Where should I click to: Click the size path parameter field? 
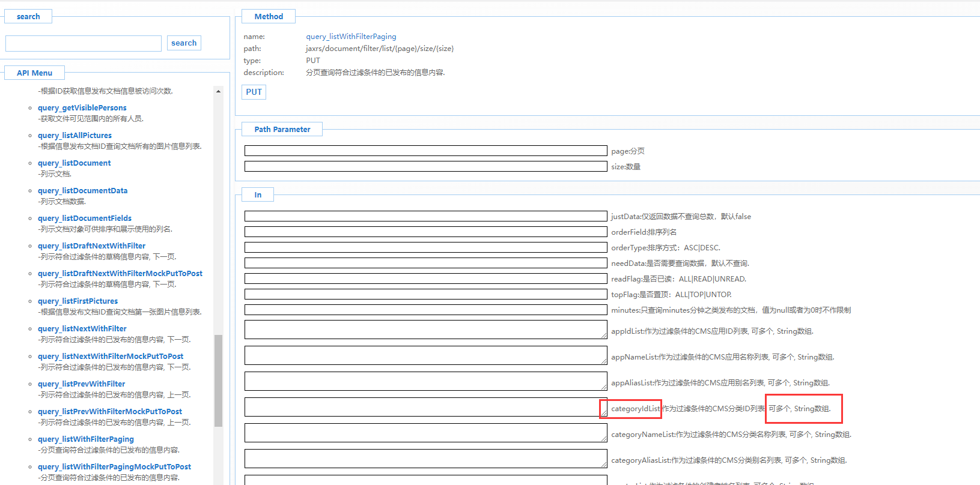(x=425, y=166)
